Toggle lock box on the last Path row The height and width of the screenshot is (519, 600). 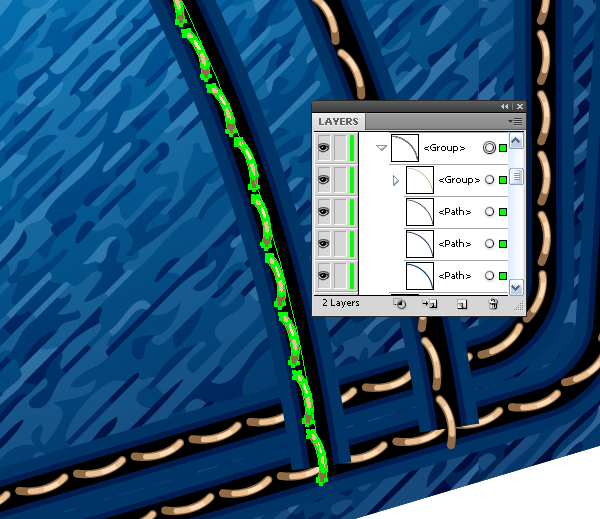(340, 276)
